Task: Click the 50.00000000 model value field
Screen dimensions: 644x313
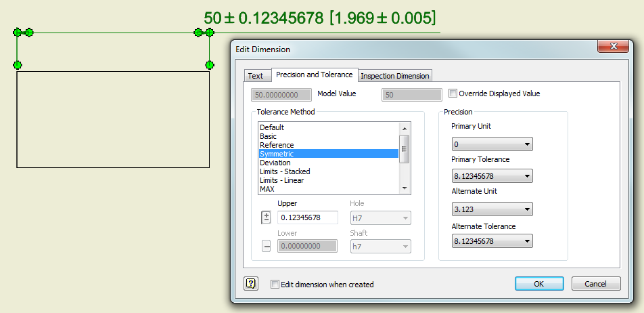Action: pyautogui.click(x=281, y=95)
